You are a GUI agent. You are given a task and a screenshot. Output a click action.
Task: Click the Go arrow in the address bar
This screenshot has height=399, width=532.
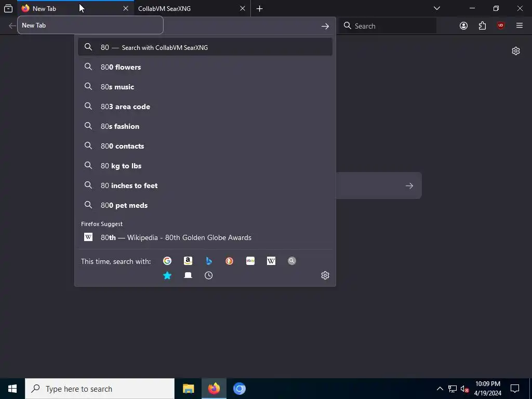point(325,26)
